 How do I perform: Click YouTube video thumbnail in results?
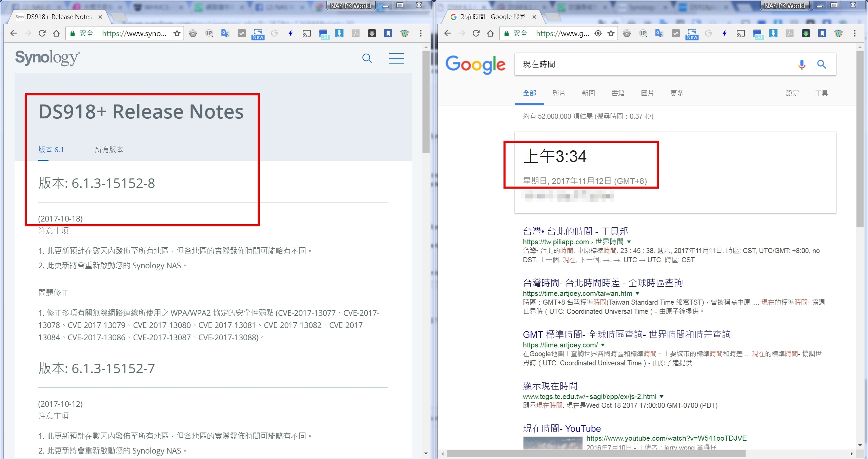point(553,443)
